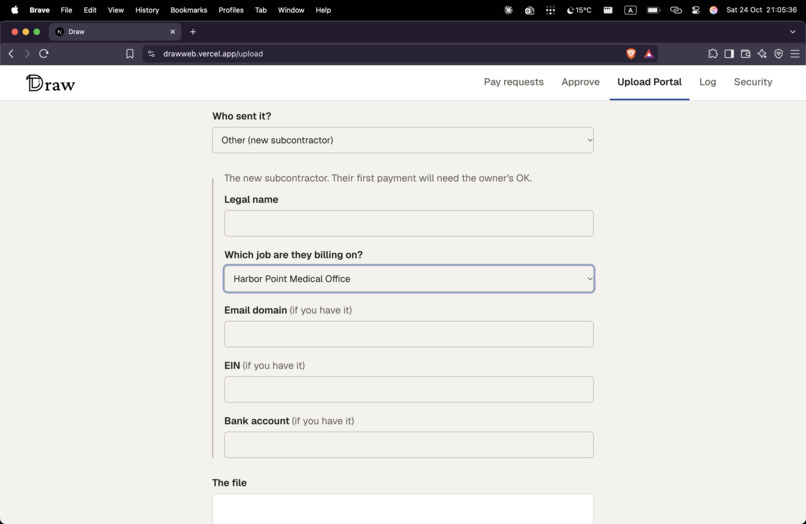Open the browser hamburger menu
Viewport: 806px width, 524px height.
(795, 53)
